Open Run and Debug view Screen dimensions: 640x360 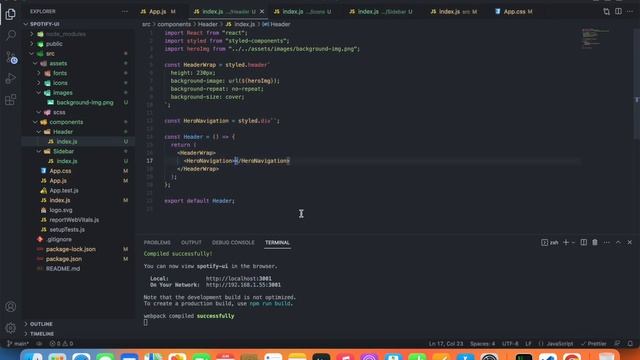pos(11,78)
